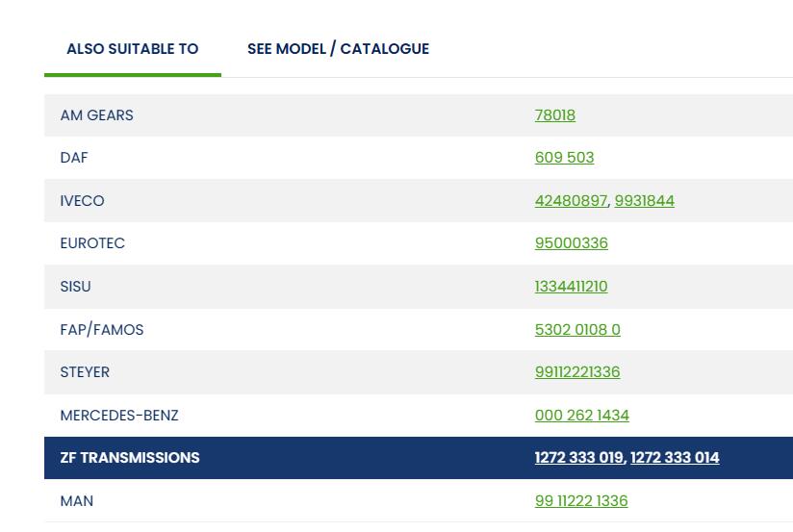Image resolution: width=793 pixels, height=532 pixels.
Task: Switch to the Also Suitable To tab
Action: (132, 49)
